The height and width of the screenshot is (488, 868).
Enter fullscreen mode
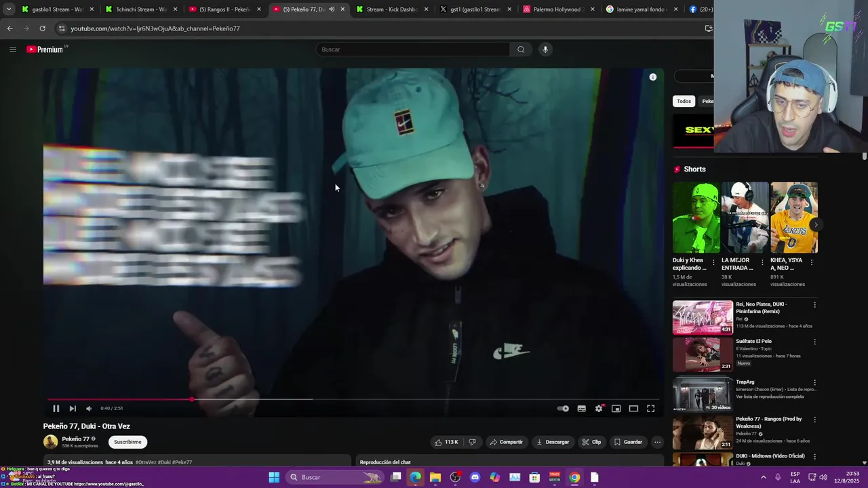[651, 409]
